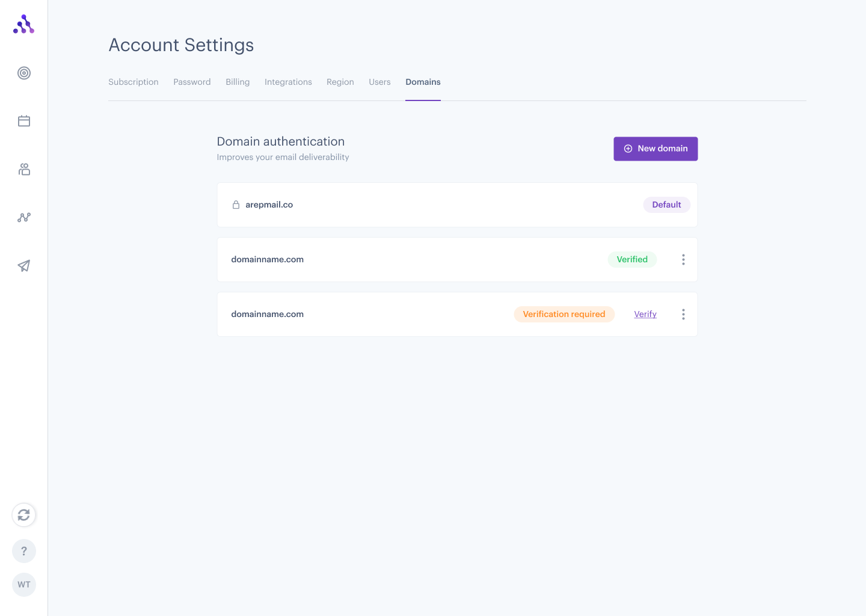
Task: Open the goals target icon in sidebar
Action: [24, 73]
